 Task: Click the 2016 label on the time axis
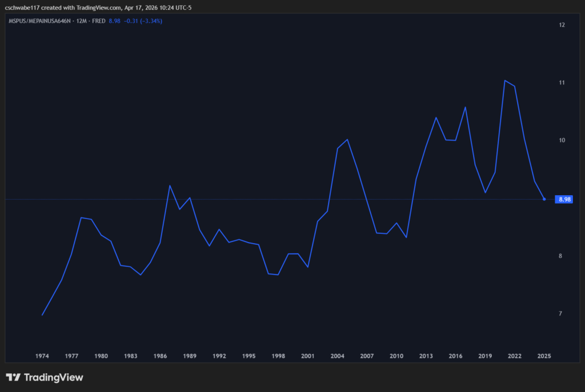pos(455,355)
